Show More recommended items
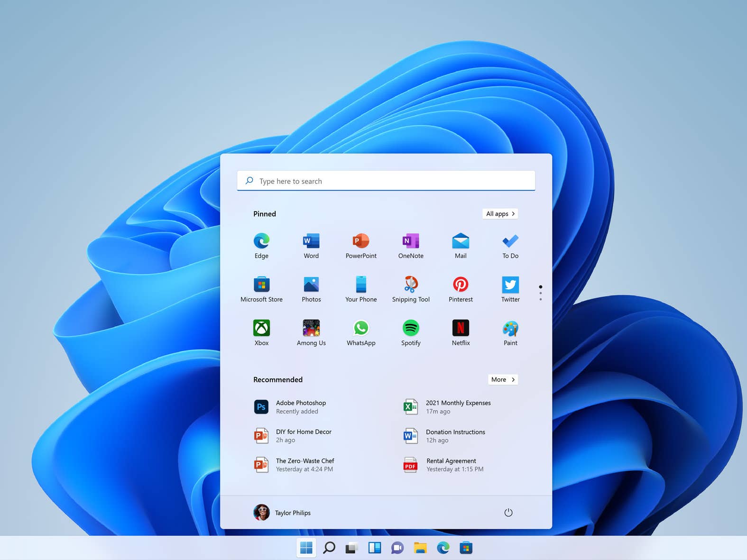 503,379
